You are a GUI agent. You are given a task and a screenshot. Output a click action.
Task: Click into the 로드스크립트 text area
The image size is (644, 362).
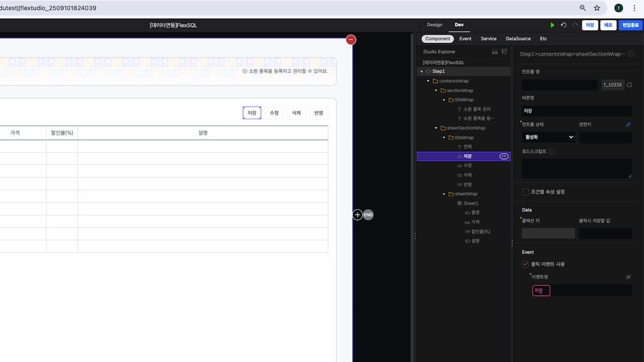(x=577, y=168)
